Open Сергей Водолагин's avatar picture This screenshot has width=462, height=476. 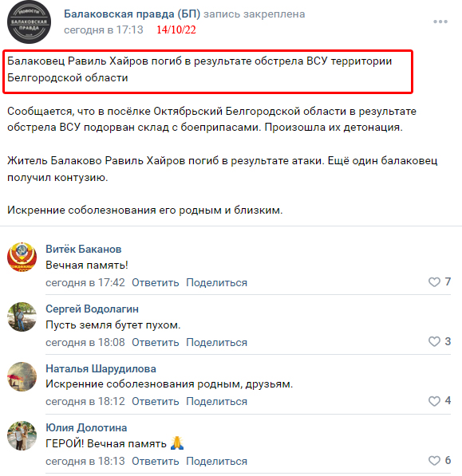point(22,317)
